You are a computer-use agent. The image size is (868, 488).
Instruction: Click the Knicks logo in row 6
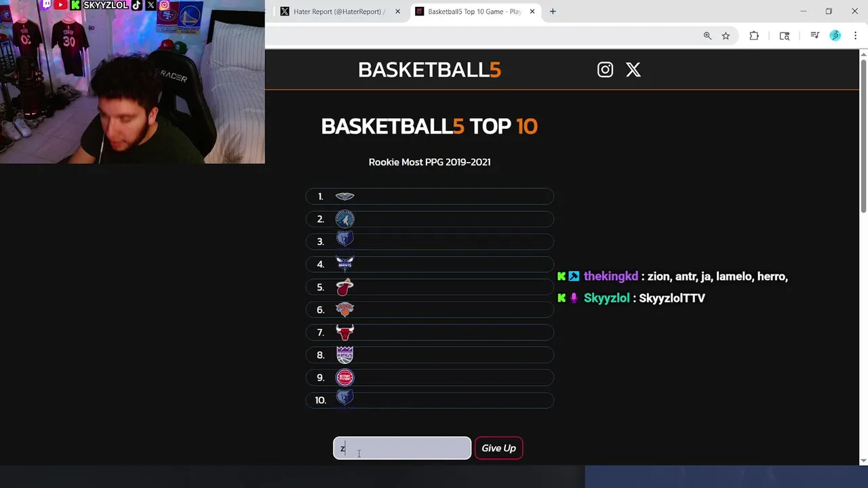click(344, 310)
